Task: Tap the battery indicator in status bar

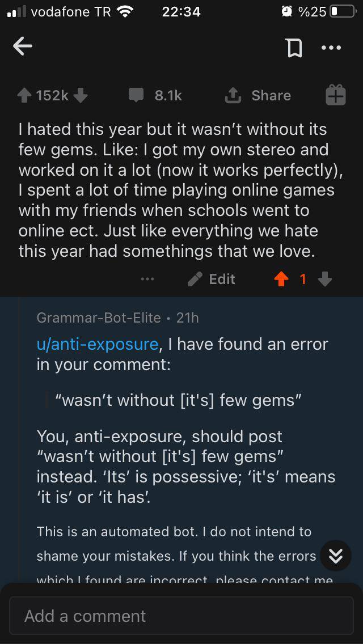Action: 341,12
